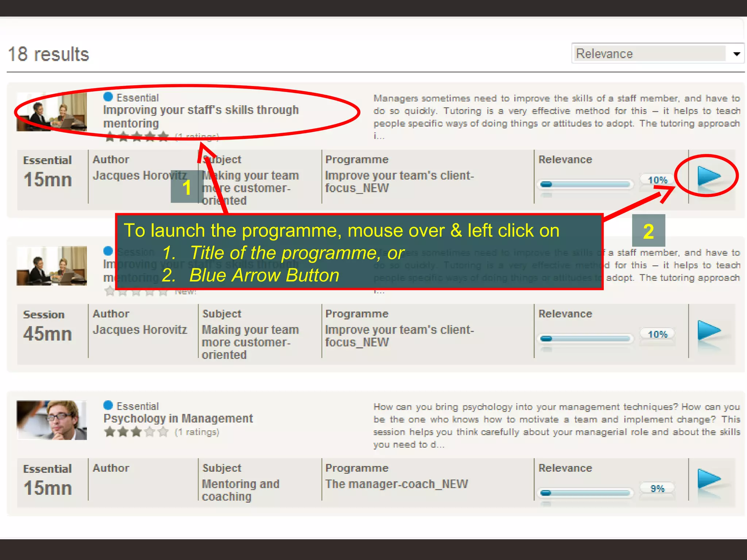Screen dimensions: 747x560
Task: Select author Jacques Horovitz in first result
Action: tap(140, 175)
